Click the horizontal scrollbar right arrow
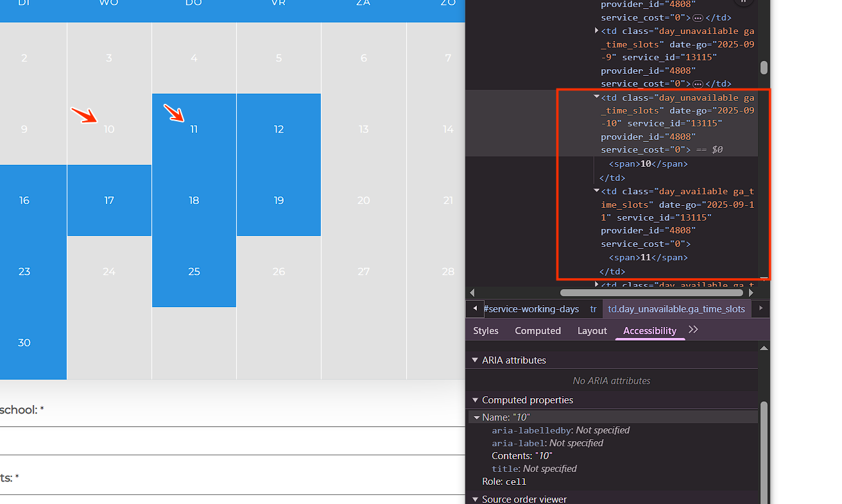 point(752,292)
